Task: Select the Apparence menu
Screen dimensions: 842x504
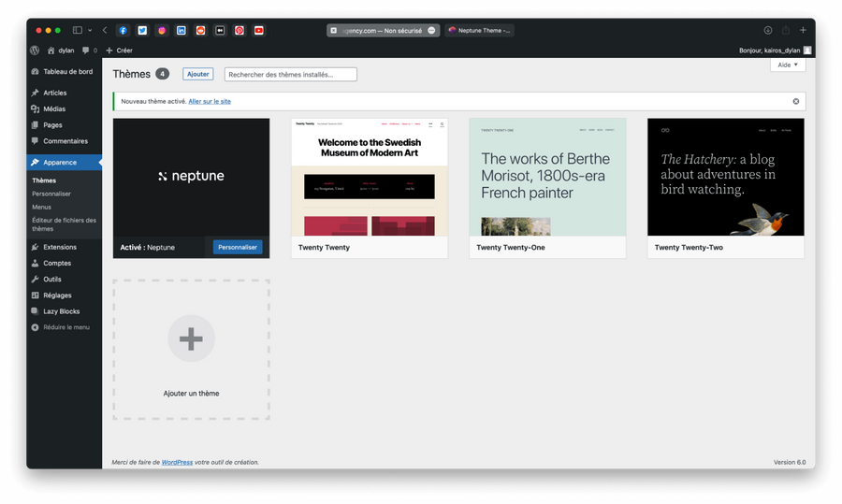Action: click(64, 163)
